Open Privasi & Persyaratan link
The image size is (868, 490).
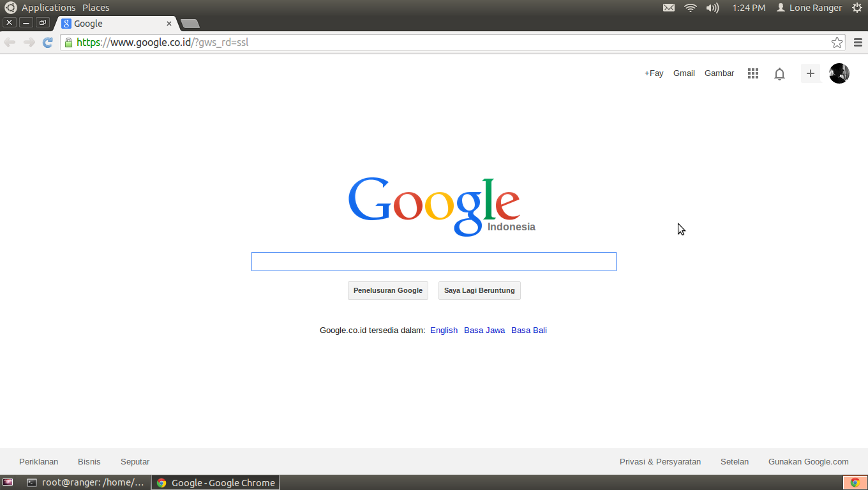coord(660,462)
